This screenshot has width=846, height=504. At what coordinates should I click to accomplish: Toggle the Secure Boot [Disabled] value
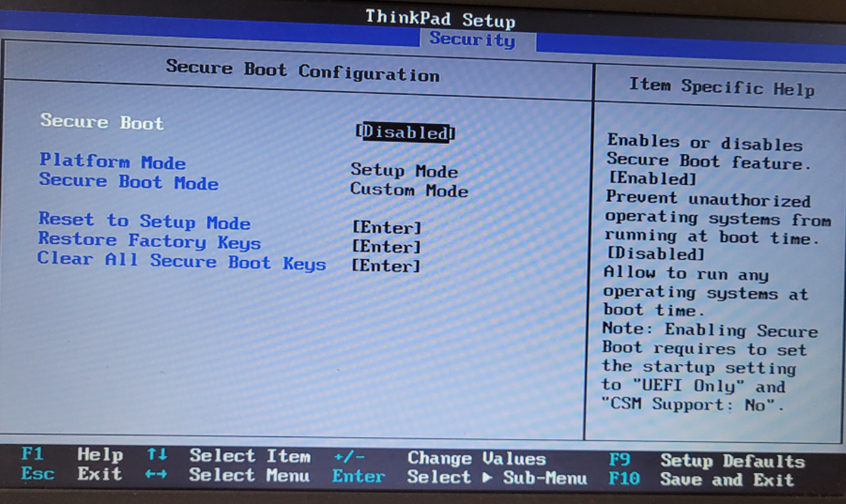405,133
